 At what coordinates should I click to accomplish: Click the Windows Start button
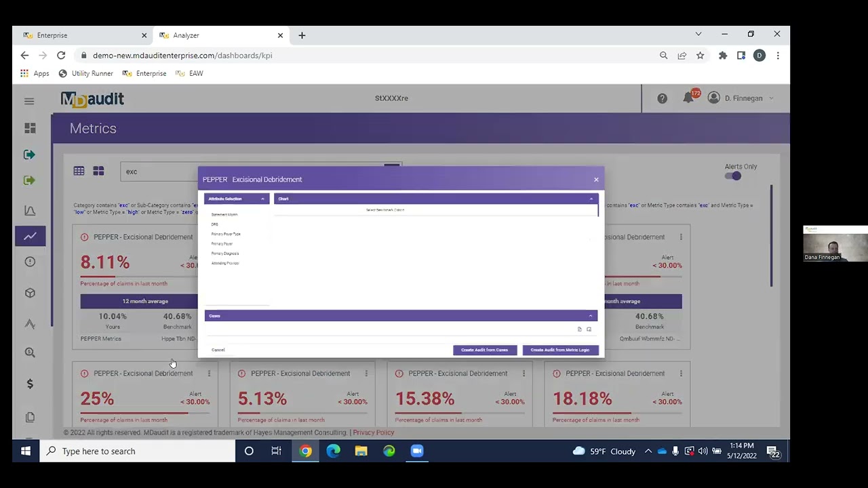pyautogui.click(x=26, y=451)
